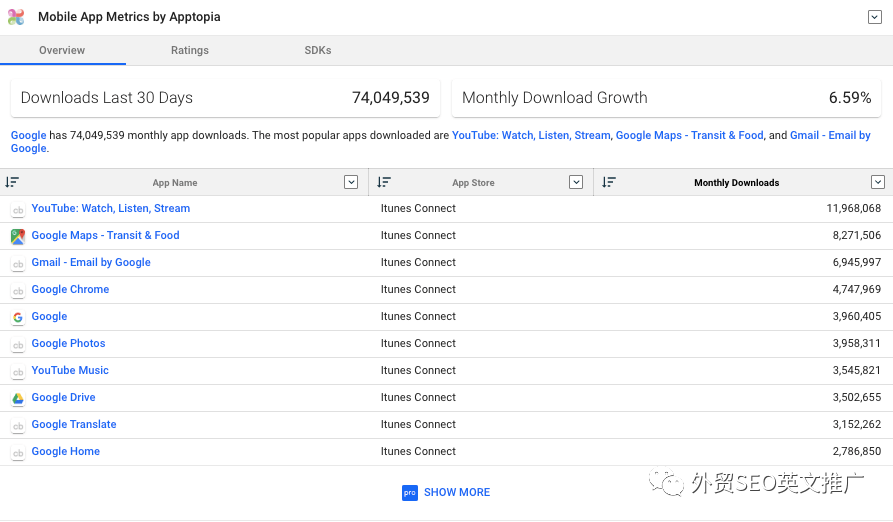
Task: Click the Google Maps app icon
Action: coord(18,236)
